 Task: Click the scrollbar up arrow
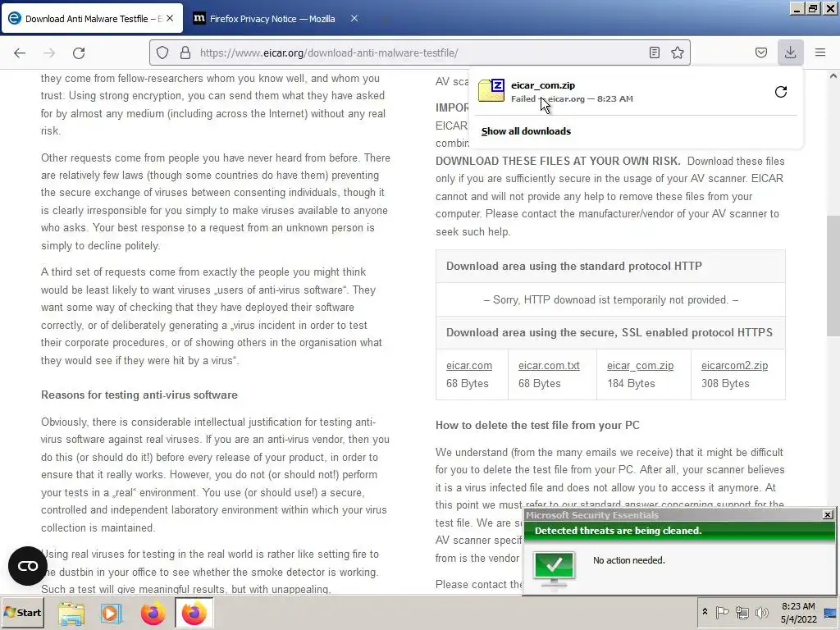[x=833, y=76]
